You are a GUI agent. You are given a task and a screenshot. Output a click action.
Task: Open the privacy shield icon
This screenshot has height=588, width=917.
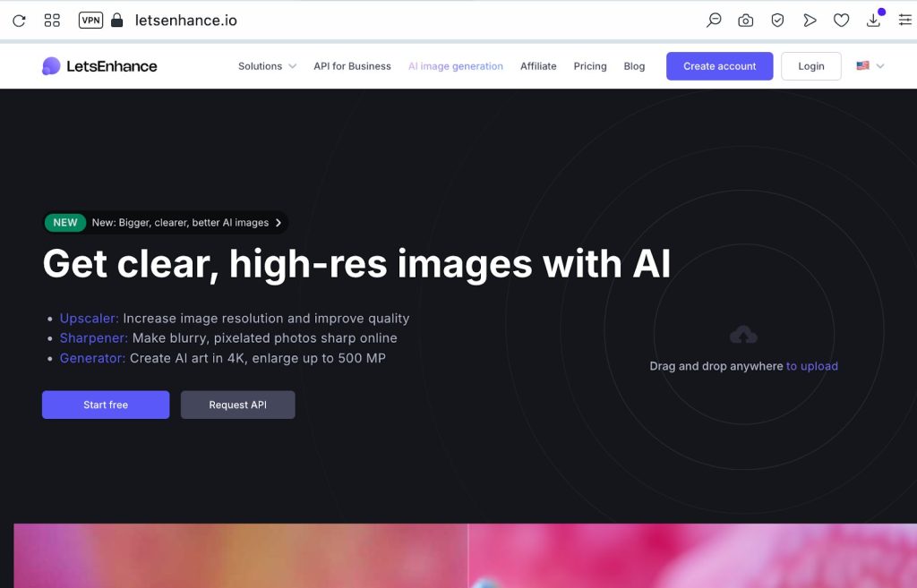(777, 21)
